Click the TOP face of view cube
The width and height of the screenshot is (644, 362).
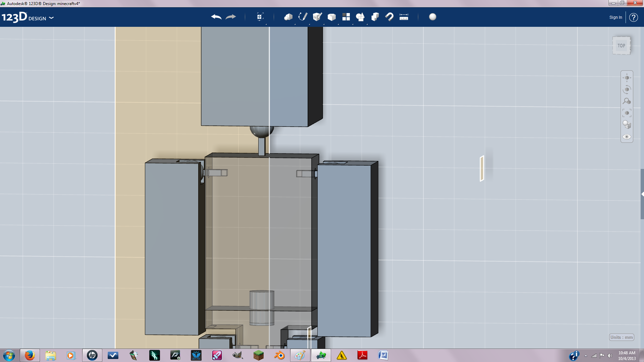click(x=622, y=46)
